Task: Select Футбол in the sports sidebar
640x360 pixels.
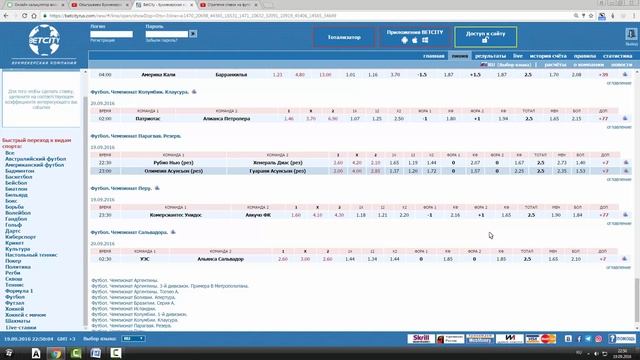Action: (x=15, y=297)
